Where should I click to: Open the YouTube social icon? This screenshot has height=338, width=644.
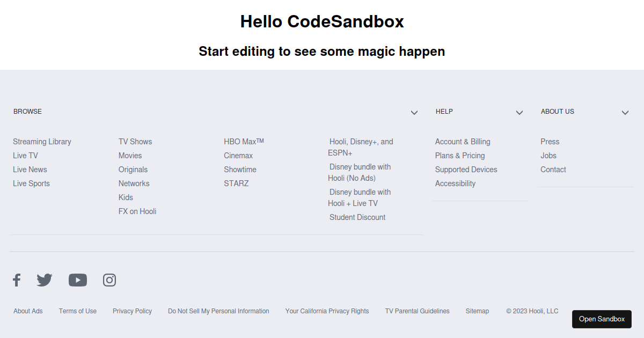(77, 280)
